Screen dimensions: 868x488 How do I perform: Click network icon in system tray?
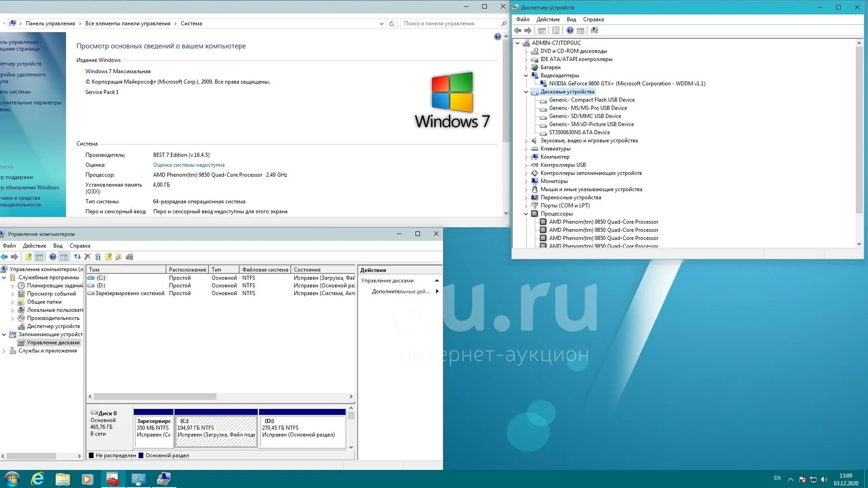coord(813,479)
